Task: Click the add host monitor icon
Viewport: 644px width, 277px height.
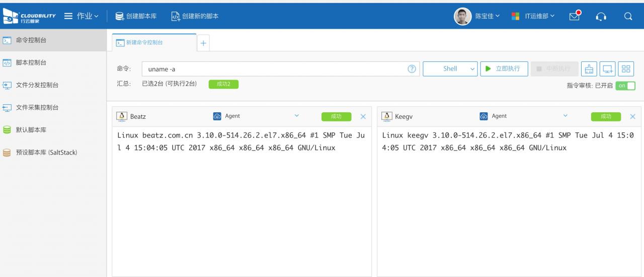Action: [607, 69]
